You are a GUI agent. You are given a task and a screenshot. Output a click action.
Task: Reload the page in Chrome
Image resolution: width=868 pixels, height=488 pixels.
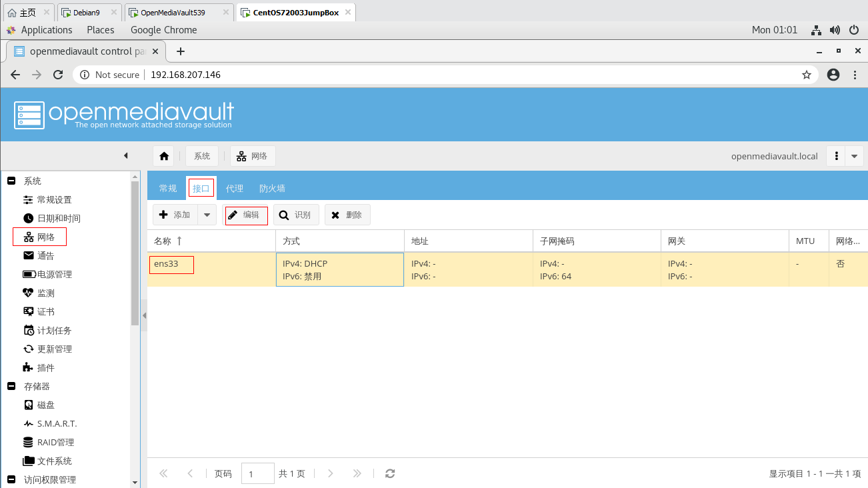[x=58, y=75]
